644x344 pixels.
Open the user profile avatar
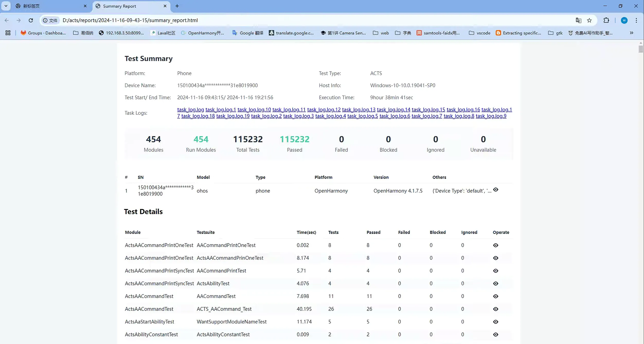(624, 20)
